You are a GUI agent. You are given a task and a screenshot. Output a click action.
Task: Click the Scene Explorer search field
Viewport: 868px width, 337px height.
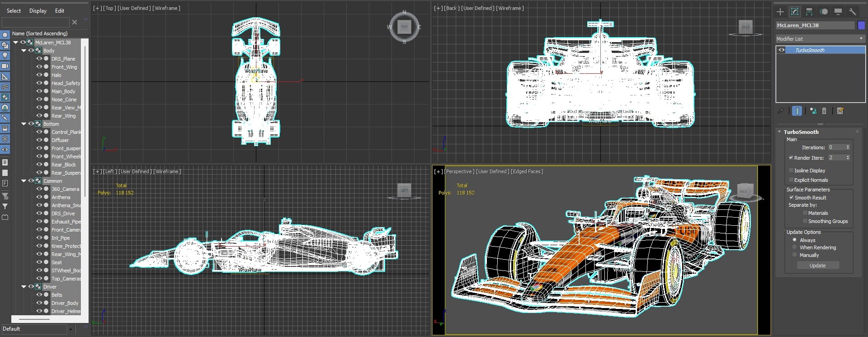[x=36, y=22]
